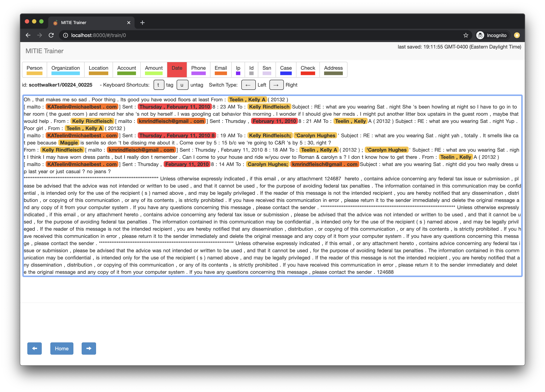This screenshot has height=392, width=545.
Task: Select the Organization entity type
Action: [x=65, y=70]
